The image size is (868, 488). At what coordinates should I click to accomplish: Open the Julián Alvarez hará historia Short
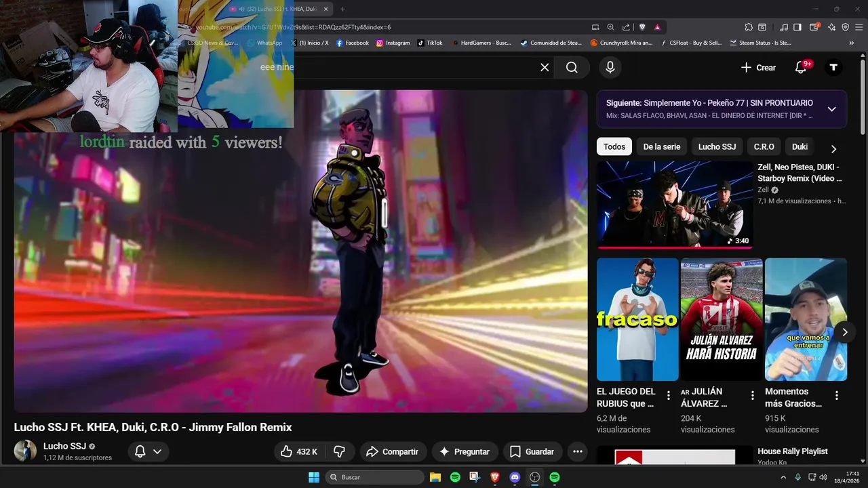(722, 319)
